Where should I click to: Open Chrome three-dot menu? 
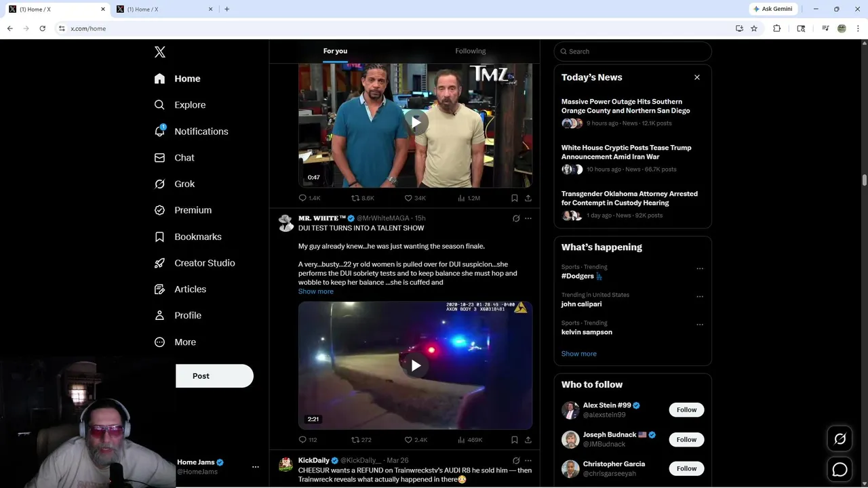pos(859,28)
